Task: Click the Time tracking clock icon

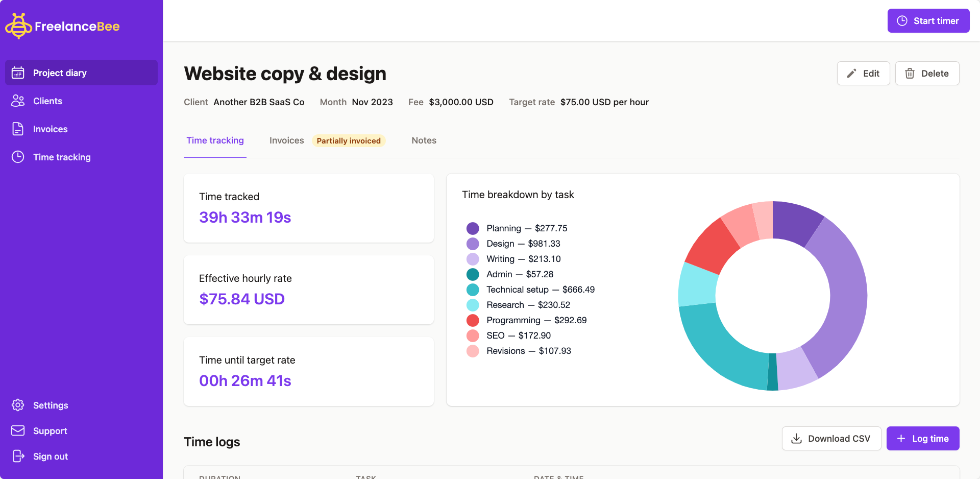Action: pyautogui.click(x=18, y=157)
